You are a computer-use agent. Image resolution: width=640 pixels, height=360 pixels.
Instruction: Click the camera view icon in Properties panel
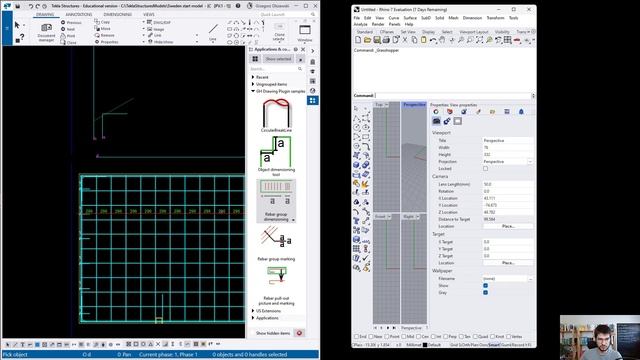point(436,121)
